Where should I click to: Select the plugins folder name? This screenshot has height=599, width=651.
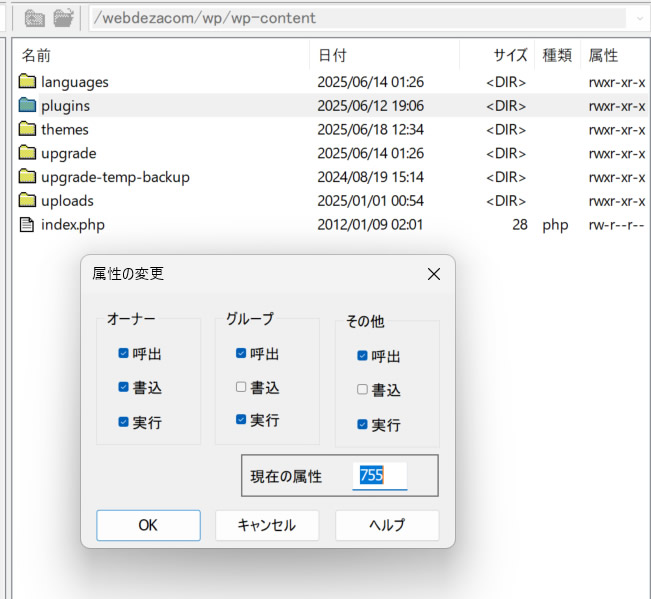(x=65, y=106)
